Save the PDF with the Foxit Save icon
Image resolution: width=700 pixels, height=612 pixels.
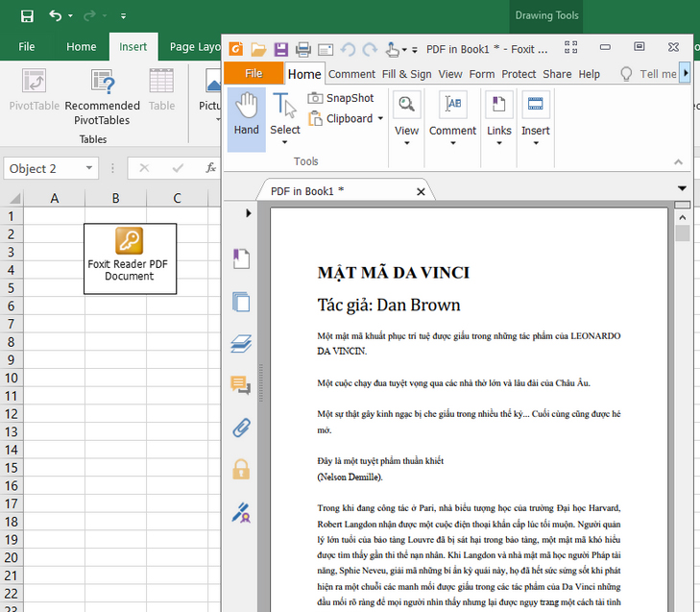(x=280, y=49)
